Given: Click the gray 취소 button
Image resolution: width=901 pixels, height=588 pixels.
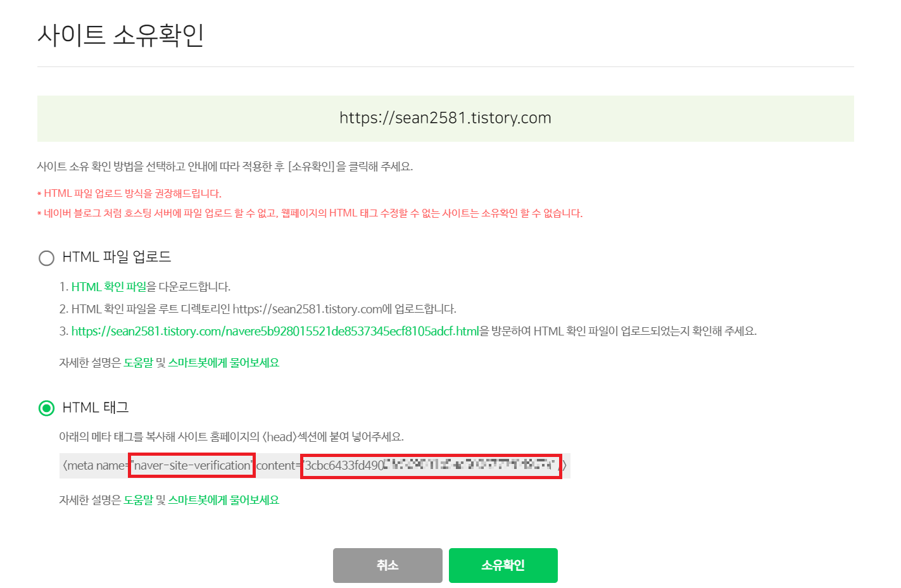Looking at the screenshot, I should coord(387,565).
